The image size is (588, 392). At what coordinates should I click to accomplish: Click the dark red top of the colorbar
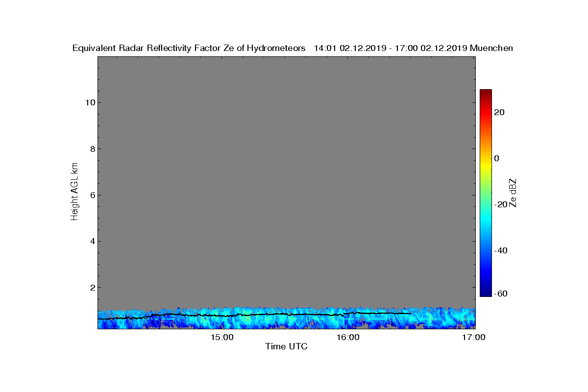[486, 93]
